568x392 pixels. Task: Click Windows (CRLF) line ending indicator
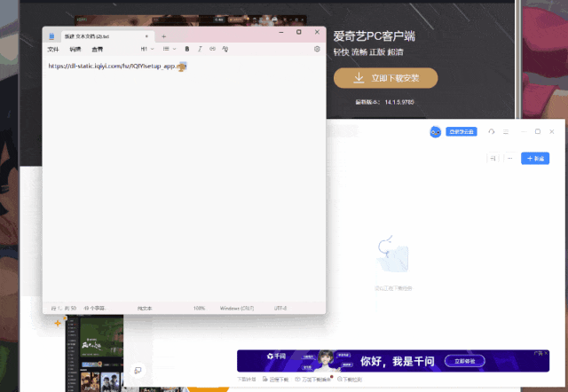coord(237,309)
